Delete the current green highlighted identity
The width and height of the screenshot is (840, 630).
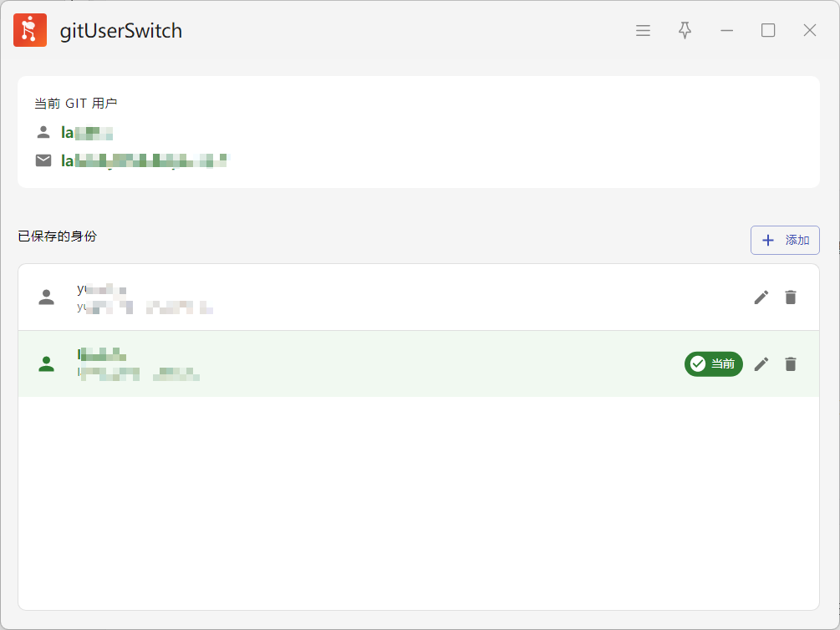791,364
